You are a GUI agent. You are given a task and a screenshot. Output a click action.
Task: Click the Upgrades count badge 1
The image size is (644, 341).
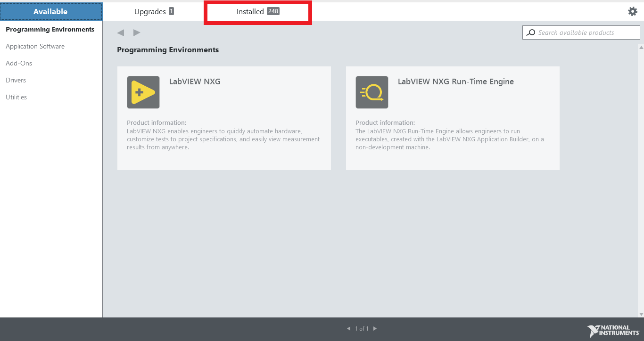(x=171, y=11)
